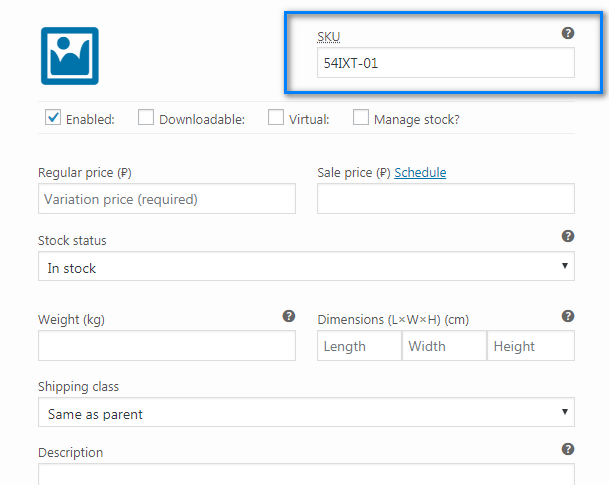
Task: Check the Manage stock option
Action: point(361,118)
